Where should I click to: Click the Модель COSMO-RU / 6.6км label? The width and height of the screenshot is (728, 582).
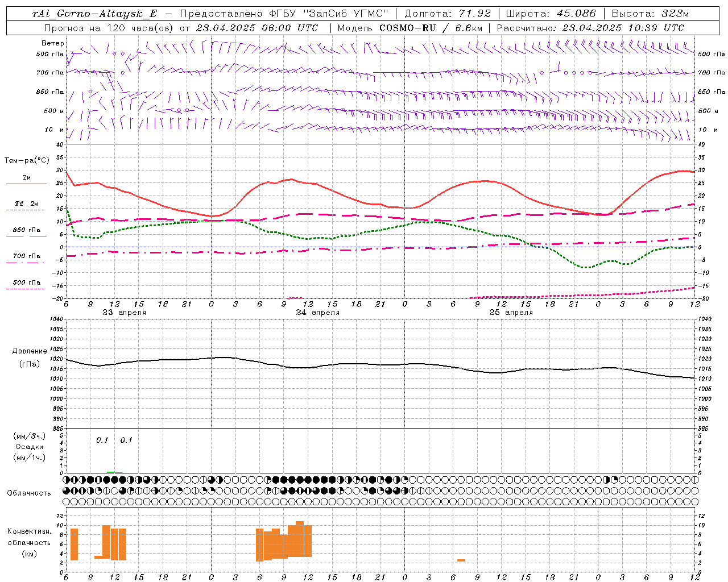tap(409, 28)
